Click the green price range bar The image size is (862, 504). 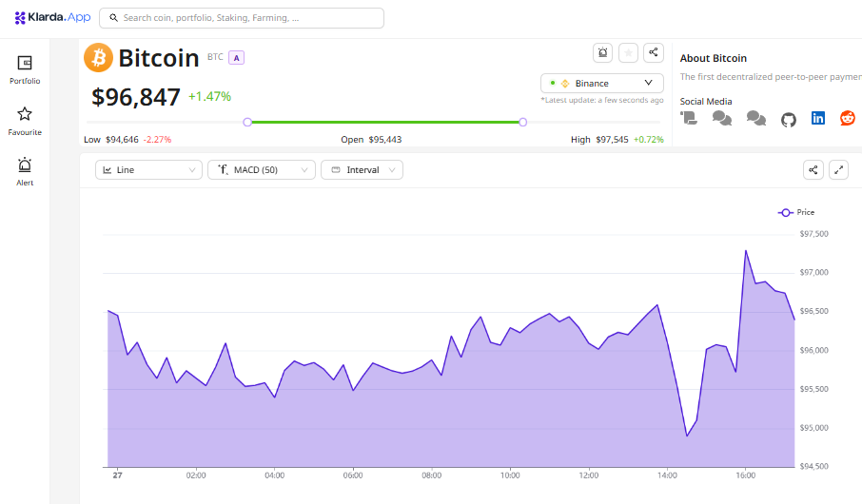coord(384,122)
